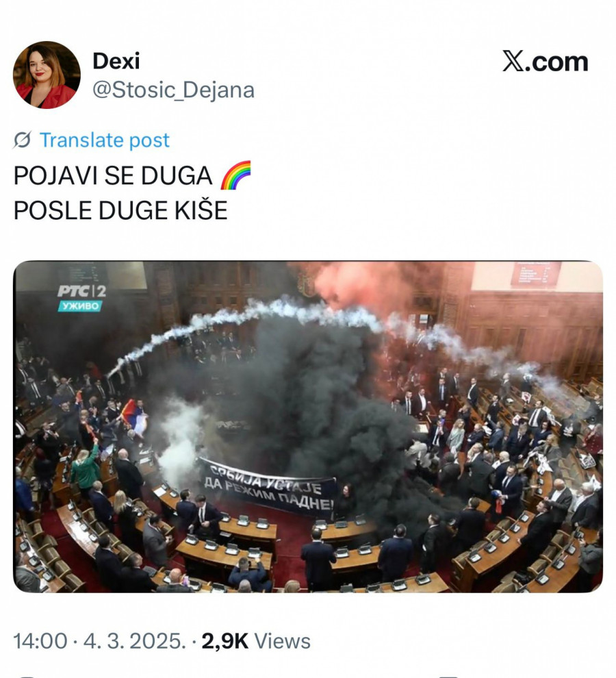Open the parliament smoke photo
This screenshot has width=616, height=678.
pyautogui.click(x=308, y=427)
